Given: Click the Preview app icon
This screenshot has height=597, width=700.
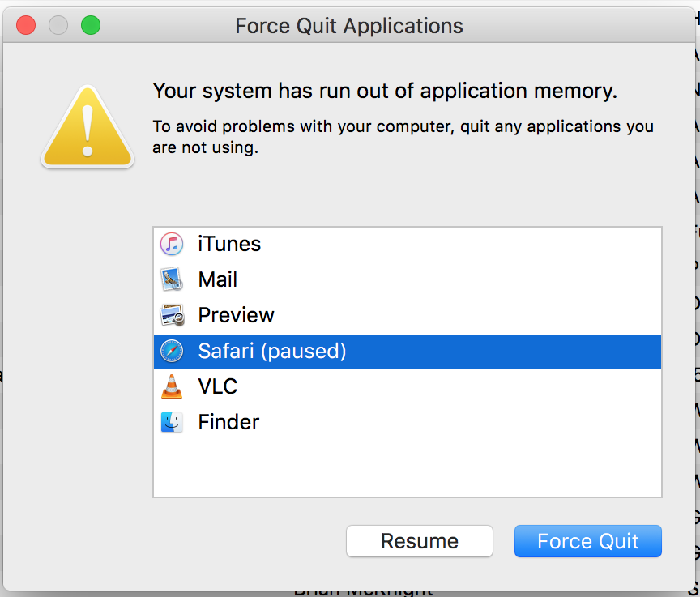Looking at the screenshot, I should pos(172,315).
